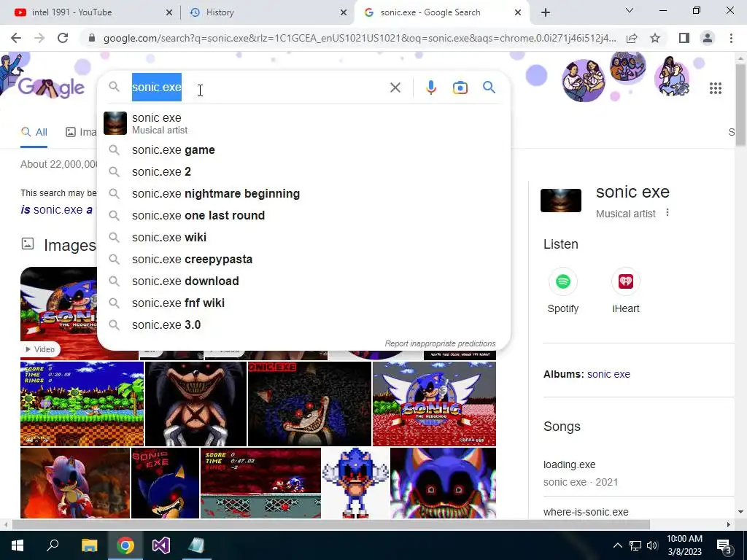Open the song loading.exe

click(569, 464)
